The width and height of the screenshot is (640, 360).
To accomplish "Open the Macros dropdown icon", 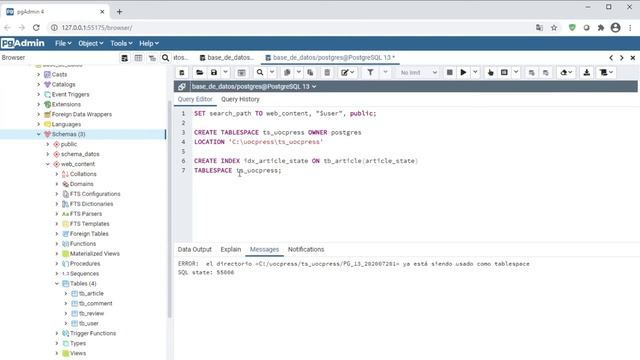I will (606, 72).
